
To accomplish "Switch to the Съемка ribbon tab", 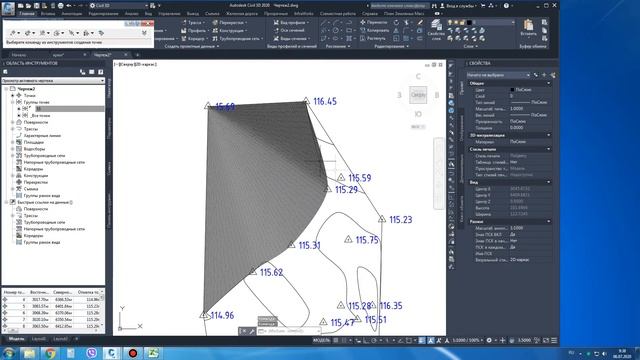I will coord(212,13).
